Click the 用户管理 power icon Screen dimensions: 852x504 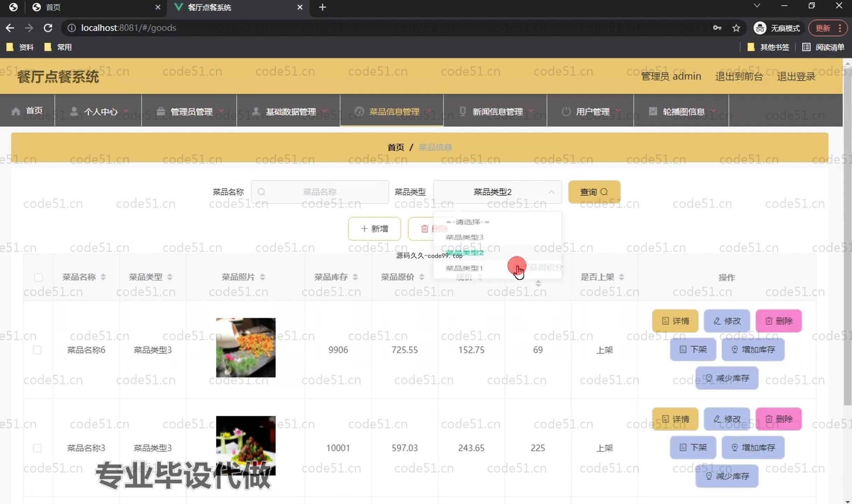(x=566, y=111)
